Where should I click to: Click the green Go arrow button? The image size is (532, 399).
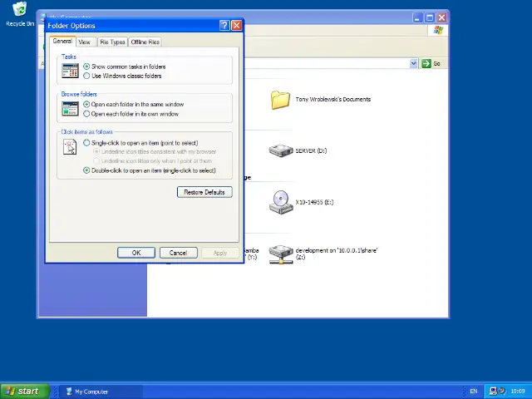[431, 63]
